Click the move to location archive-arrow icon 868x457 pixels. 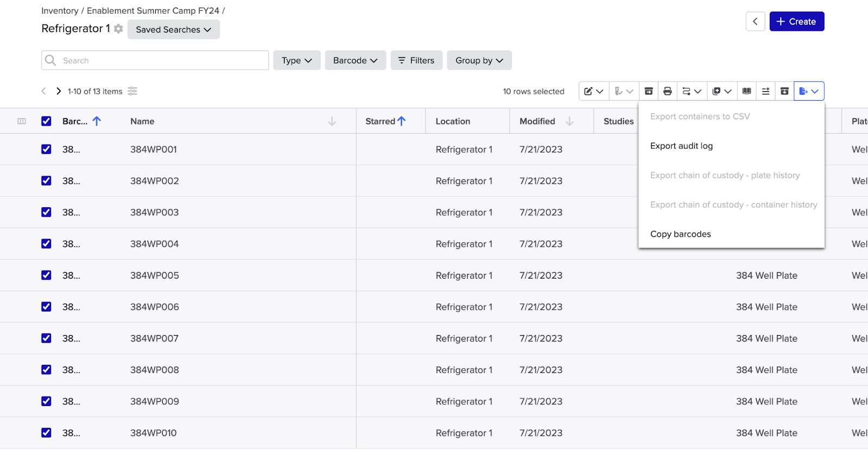tap(648, 91)
